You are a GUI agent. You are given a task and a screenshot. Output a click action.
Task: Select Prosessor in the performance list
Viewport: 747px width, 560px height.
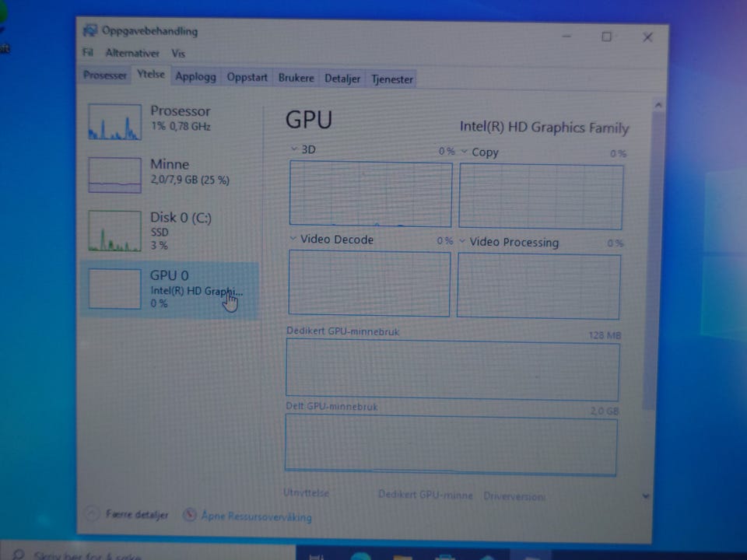click(170, 121)
